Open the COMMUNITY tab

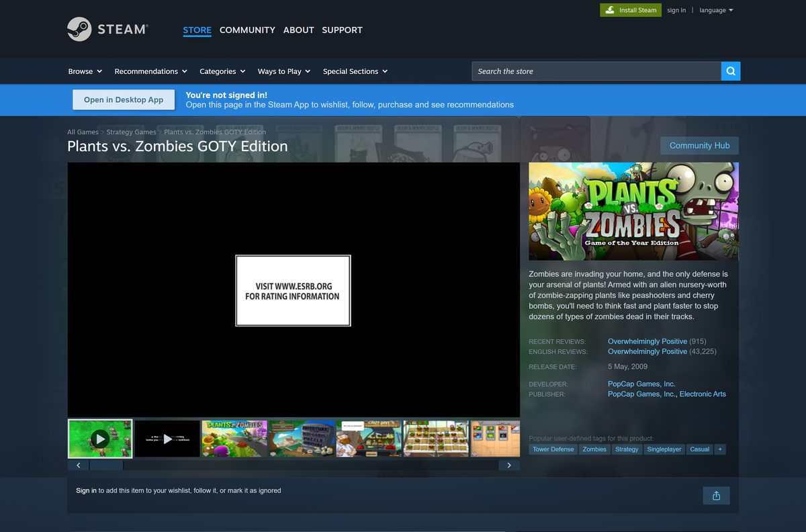(247, 30)
